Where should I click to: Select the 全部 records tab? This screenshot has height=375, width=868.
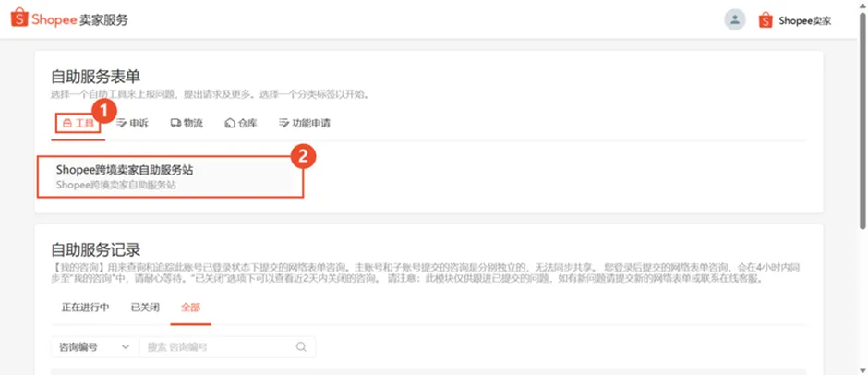pos(190,308)
